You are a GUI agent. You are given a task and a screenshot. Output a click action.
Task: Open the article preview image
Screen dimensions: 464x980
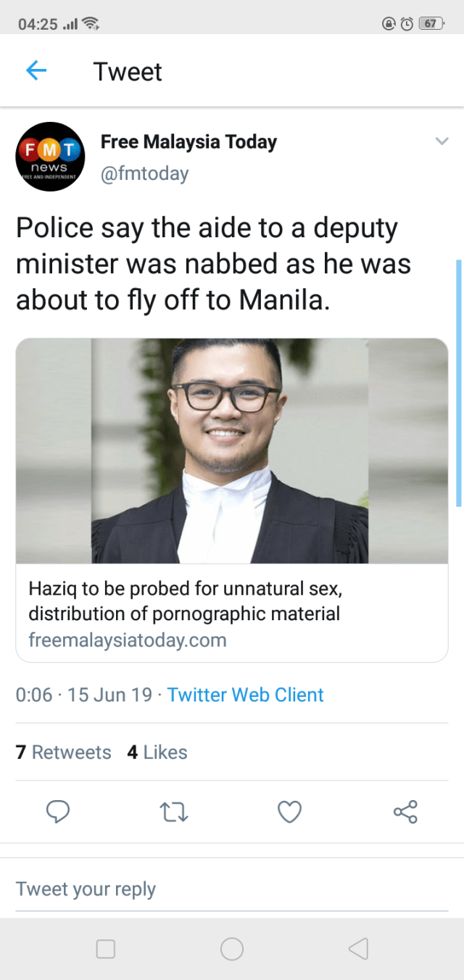(x=232, y=450)
